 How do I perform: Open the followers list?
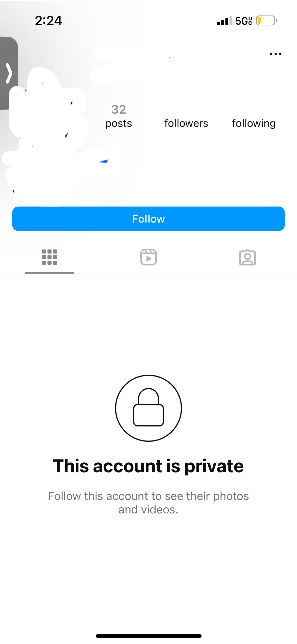[x=186, y=123]
